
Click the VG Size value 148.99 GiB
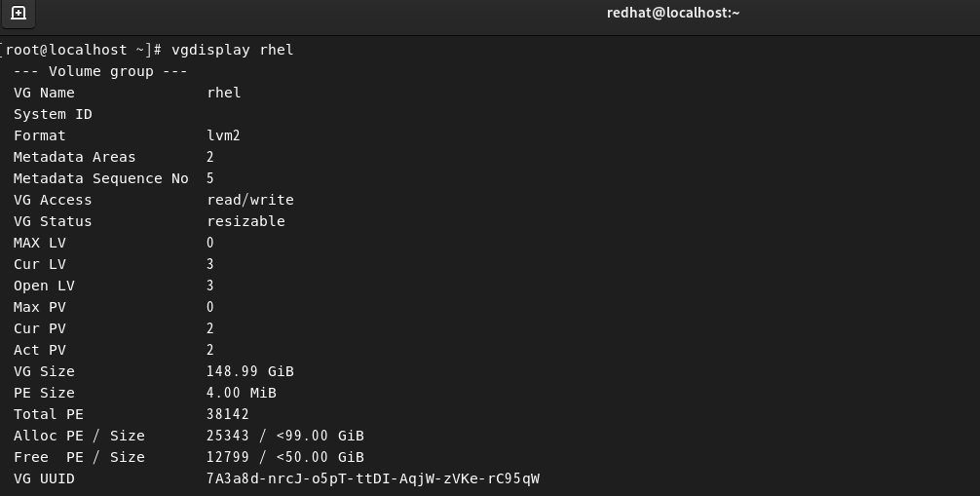coord(249,371)
